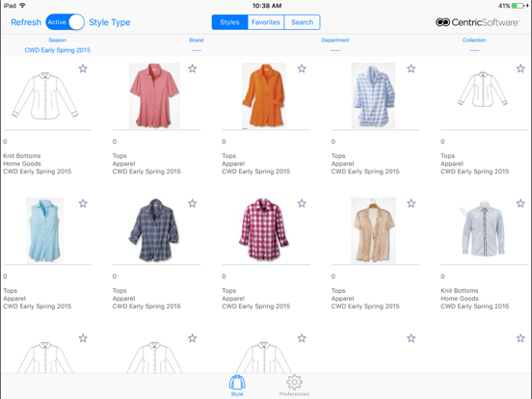This screenshot has width=532, height=399.
Task: Tap the star beside the pink short-sleeve shirt
Action: [x=193, y=68]
